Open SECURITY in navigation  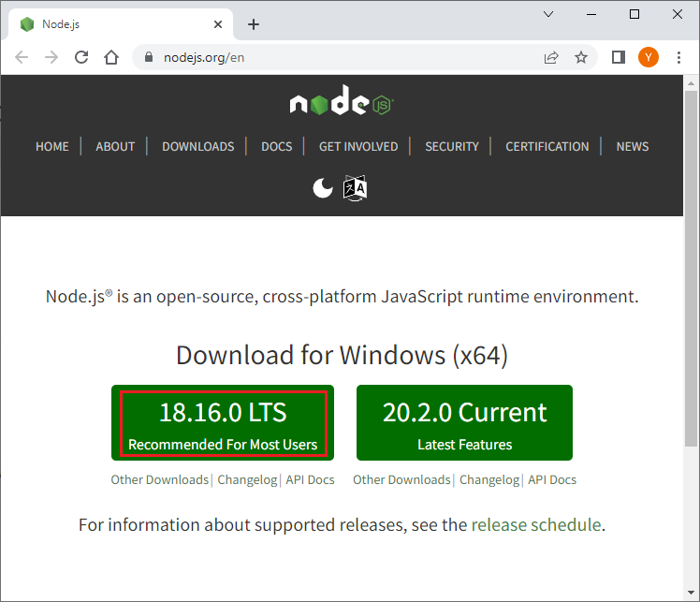(452, 146)
